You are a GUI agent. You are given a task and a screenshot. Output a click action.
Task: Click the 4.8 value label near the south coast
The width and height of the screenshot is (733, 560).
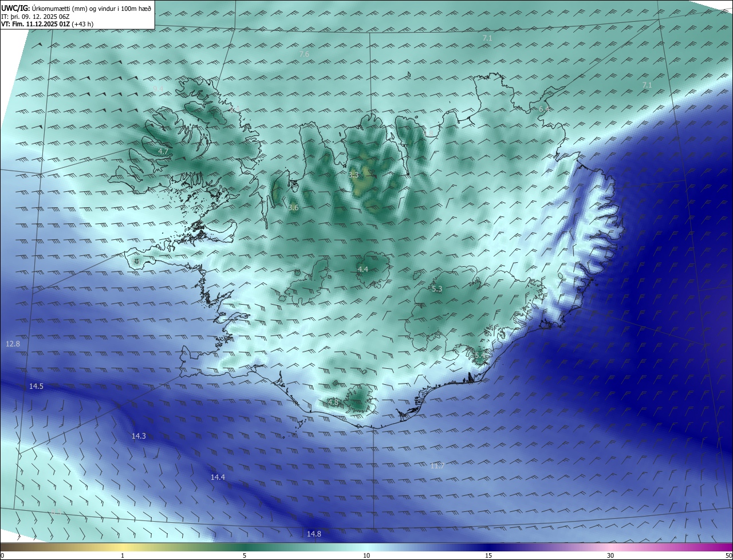point(334,402)
